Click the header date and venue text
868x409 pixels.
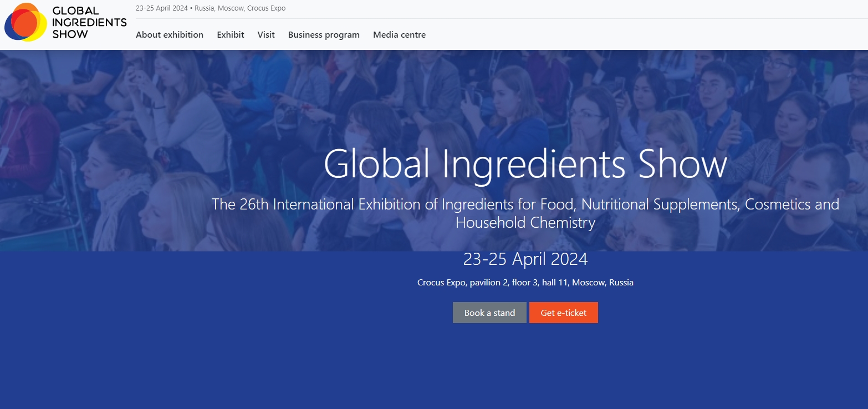click(211, 8)
